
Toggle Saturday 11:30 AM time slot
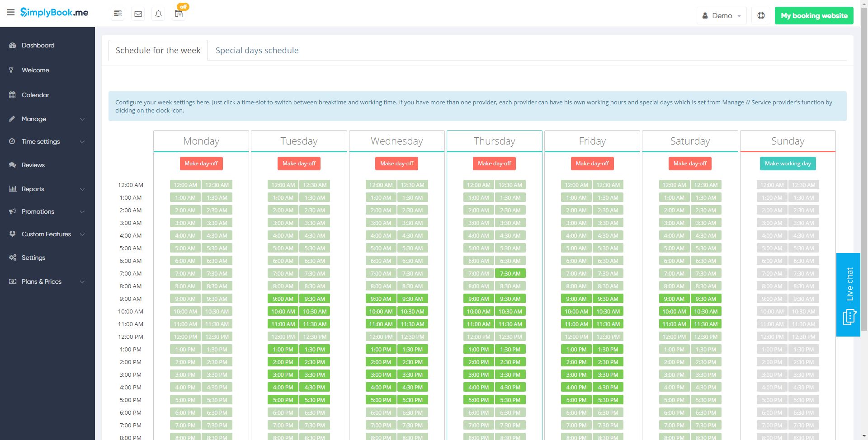point(706,324)
